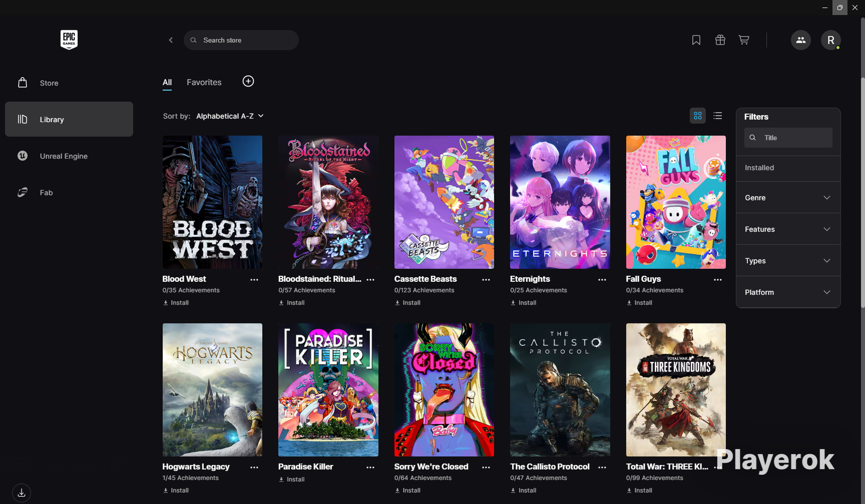865x504 pixels.
Task: Open more options for Sorry We're Closed
Action: (x=486, y=468)
